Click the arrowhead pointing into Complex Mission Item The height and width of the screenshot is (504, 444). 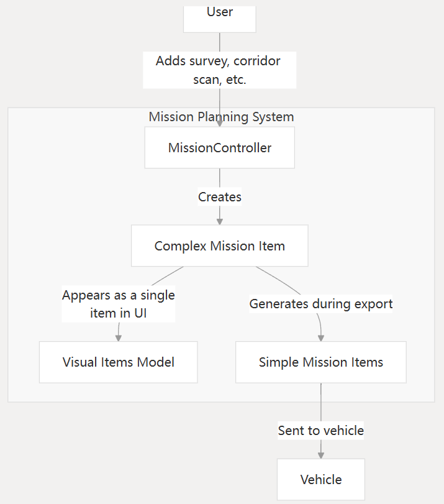point(220,221)
